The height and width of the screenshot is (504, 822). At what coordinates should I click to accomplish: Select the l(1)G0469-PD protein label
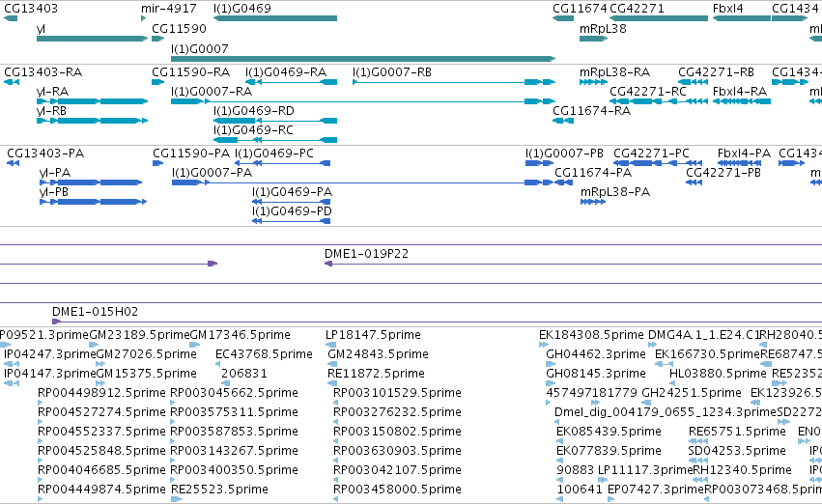click(292, 211)
